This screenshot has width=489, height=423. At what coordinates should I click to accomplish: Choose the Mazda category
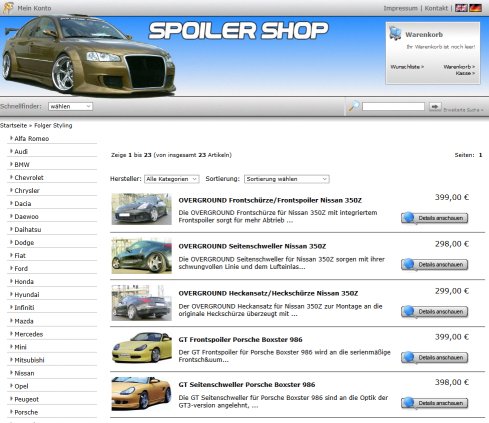24,321
